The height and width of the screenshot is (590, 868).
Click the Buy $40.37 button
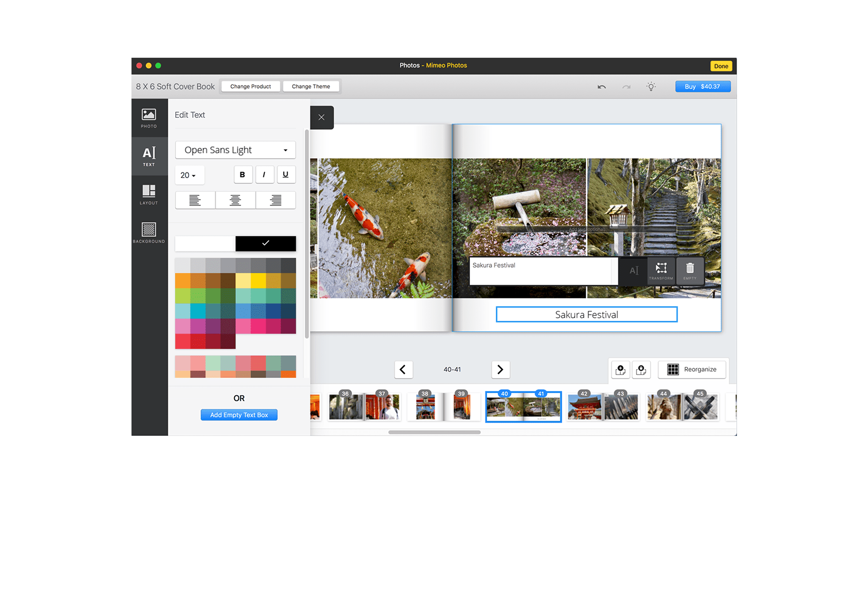point(703,86)
